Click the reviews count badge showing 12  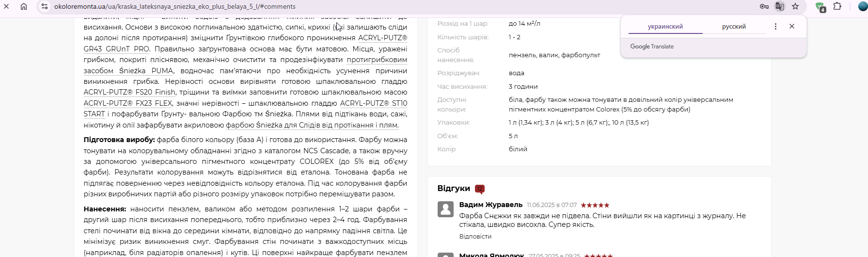point(480,189)
